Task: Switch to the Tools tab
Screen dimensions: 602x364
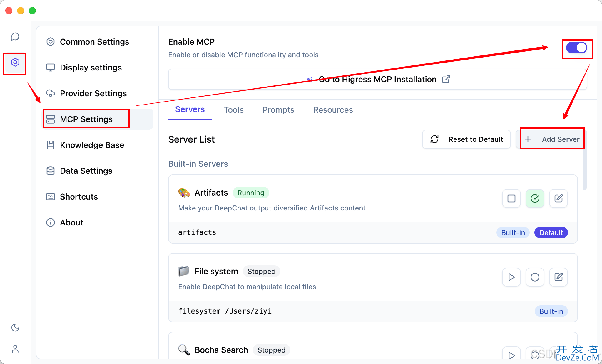Action: 234,110
